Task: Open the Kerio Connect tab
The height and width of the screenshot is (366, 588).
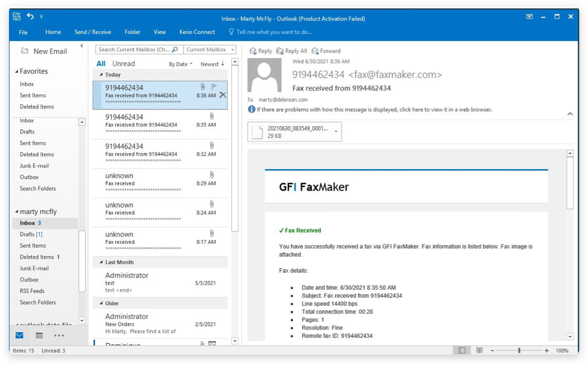Action: tap(197, 32)
